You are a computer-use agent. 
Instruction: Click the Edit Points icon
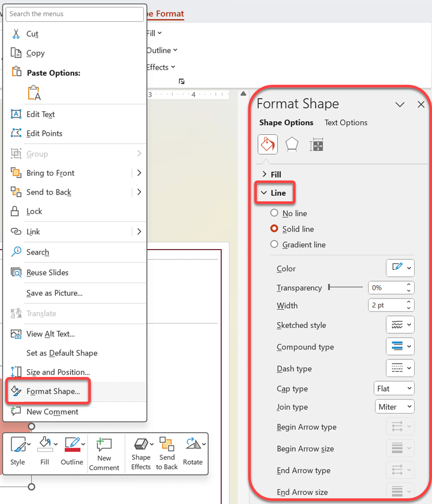point(16,133)
